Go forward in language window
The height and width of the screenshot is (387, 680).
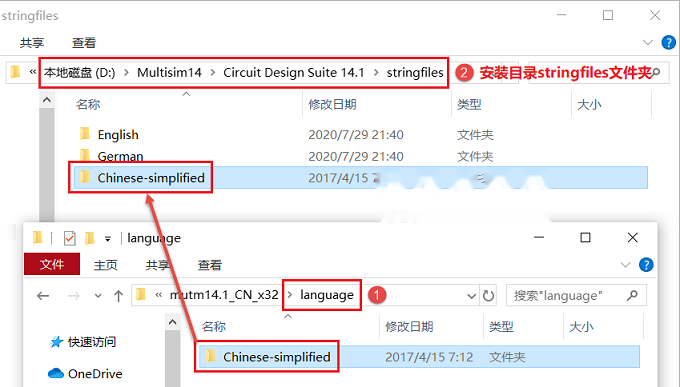(x=74, y=296)
